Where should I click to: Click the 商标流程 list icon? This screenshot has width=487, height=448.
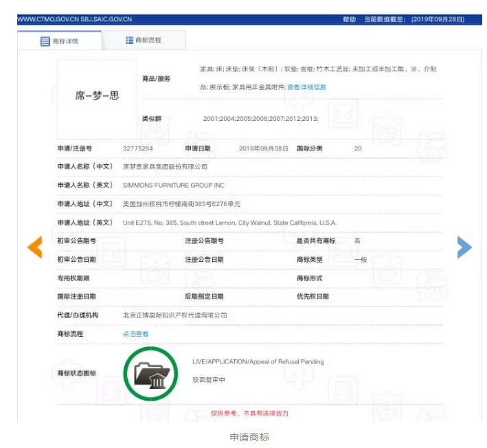coord(129,40)
